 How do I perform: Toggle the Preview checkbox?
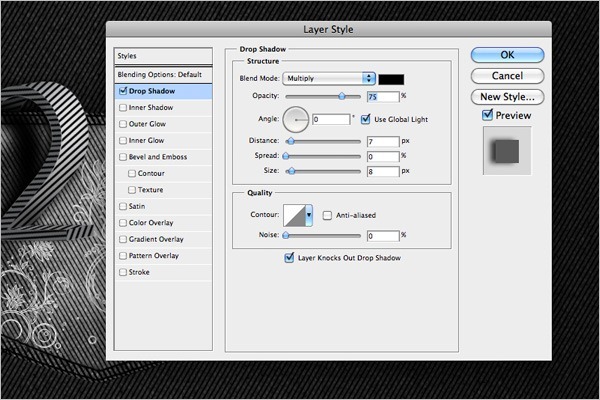[487, 114]
